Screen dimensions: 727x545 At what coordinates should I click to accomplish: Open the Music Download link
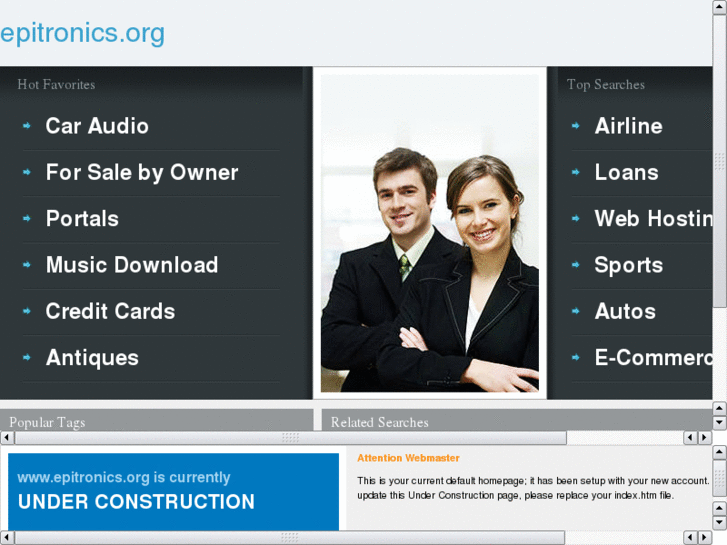(x=132, y=265)
